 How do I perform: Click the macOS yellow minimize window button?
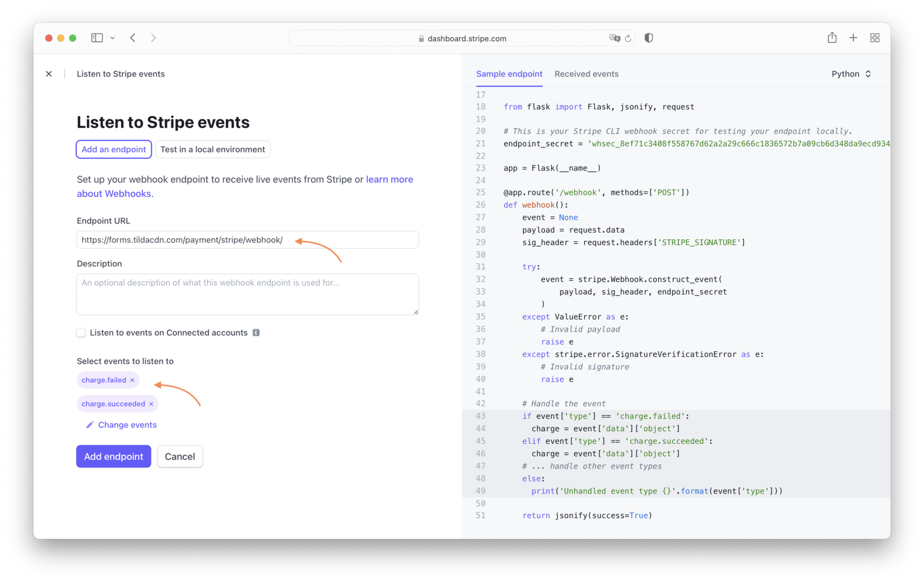[x=61, y=38]
